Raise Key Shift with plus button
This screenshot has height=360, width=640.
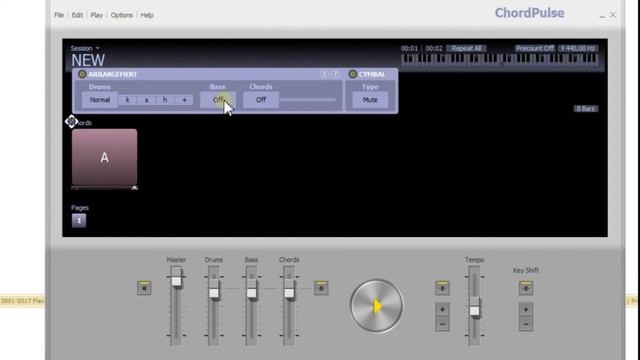point(526,309)
